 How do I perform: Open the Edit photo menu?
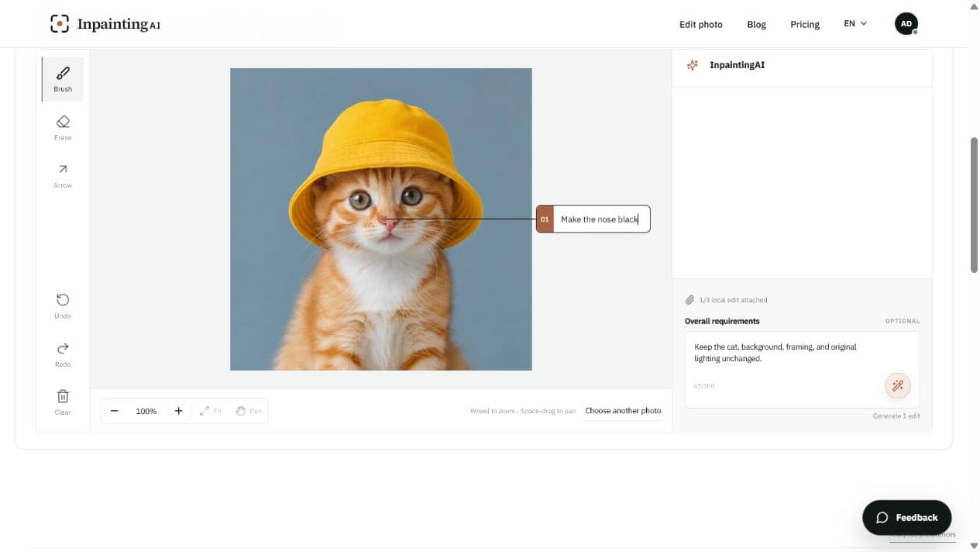(x=700, y=24)
